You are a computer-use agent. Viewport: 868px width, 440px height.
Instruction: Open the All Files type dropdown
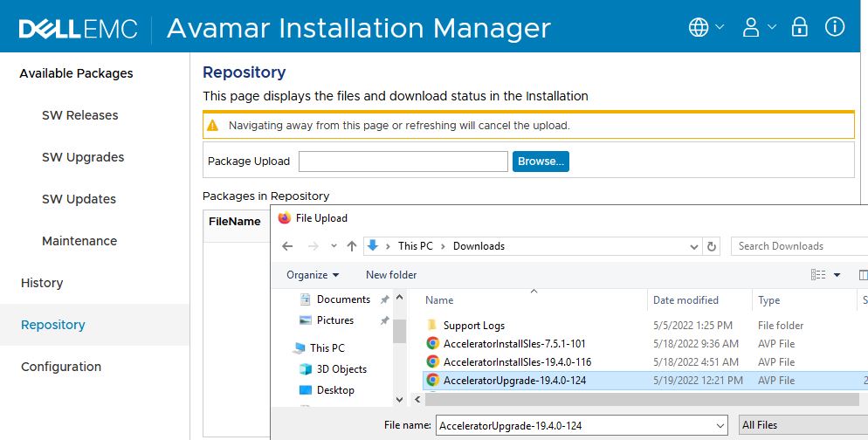802,425
